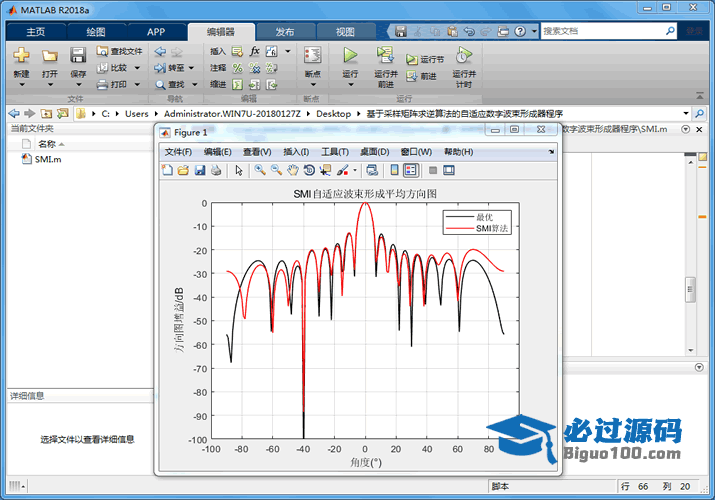Toggle the Edit Plot arrow tool
The width and height of the screenshot is (715, 500).
pyautogui.click(x=239, y=170)
